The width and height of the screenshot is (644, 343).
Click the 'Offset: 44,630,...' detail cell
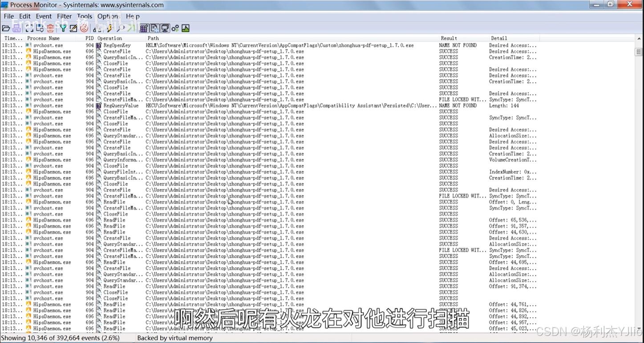(x=513, y=232)
